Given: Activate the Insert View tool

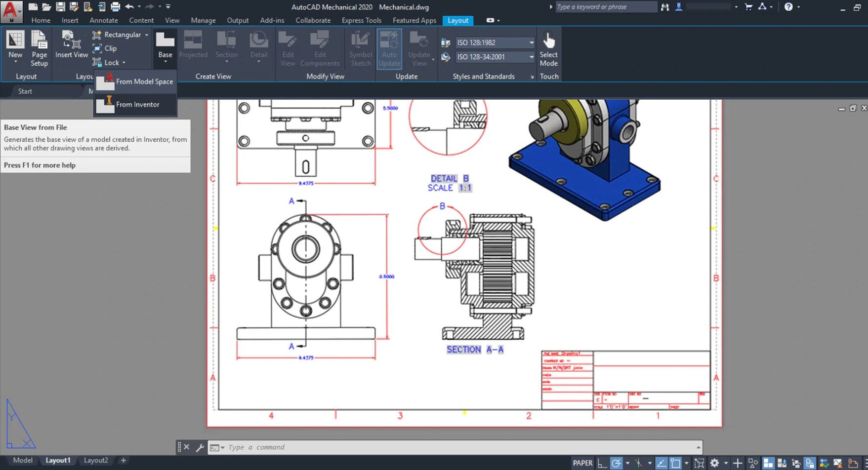Looking at the screenshot, I should (x=71, y=44).
